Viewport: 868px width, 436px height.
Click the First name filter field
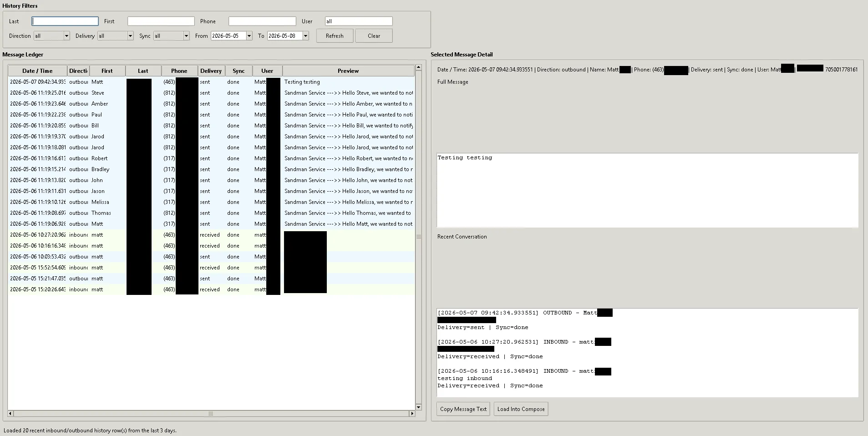(x=161, y=21)
